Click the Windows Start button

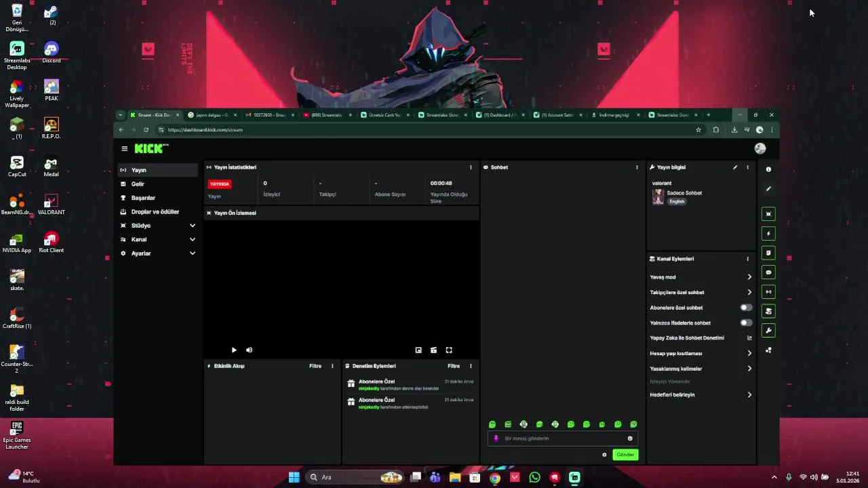pos(294,477)
